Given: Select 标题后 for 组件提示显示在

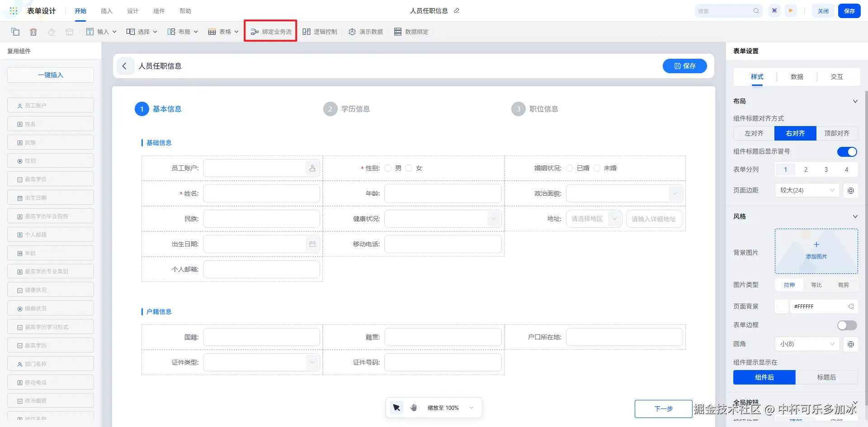Looking at the screenshot, I should (x=826, y=377).
